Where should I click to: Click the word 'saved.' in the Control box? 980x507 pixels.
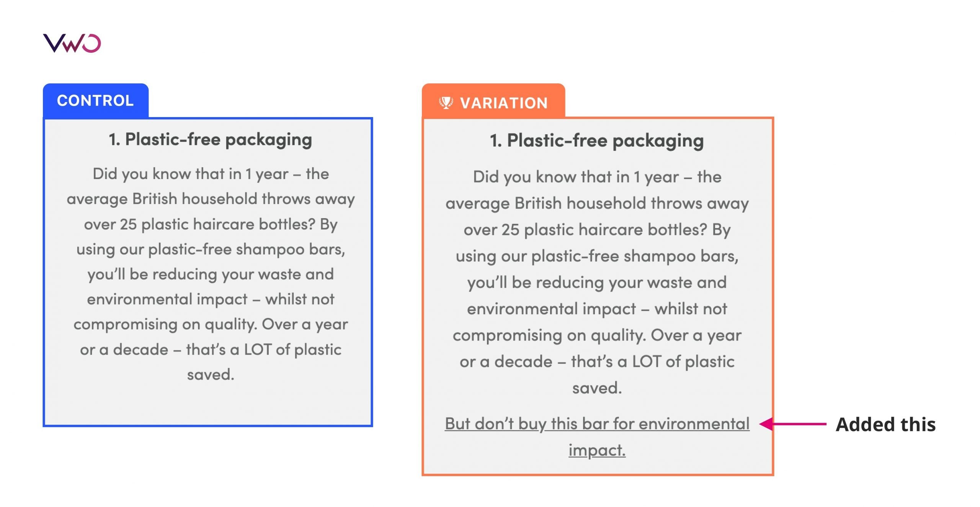coord(211,375)
